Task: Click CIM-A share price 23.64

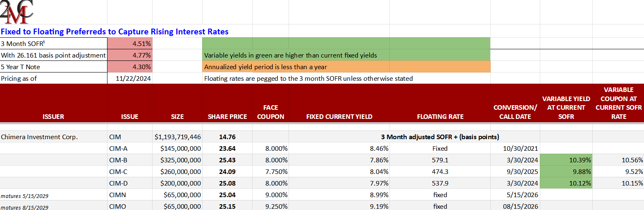Action: (227, 148)
